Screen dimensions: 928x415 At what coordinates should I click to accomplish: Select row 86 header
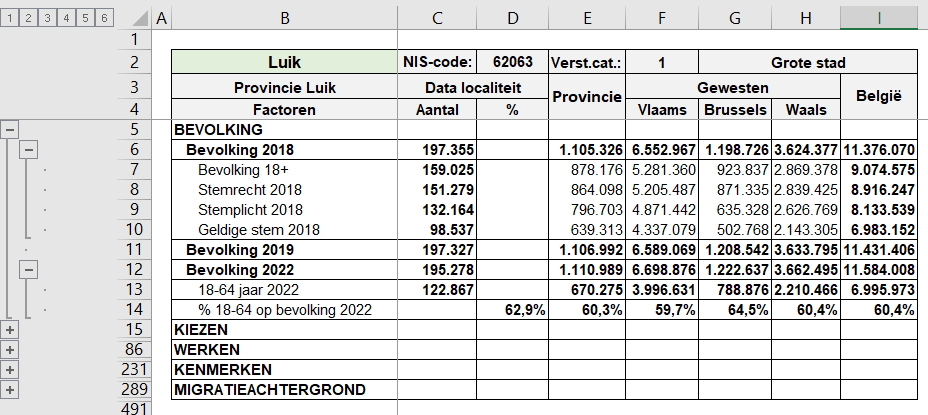pyautogui.click(x=133, y=350)
